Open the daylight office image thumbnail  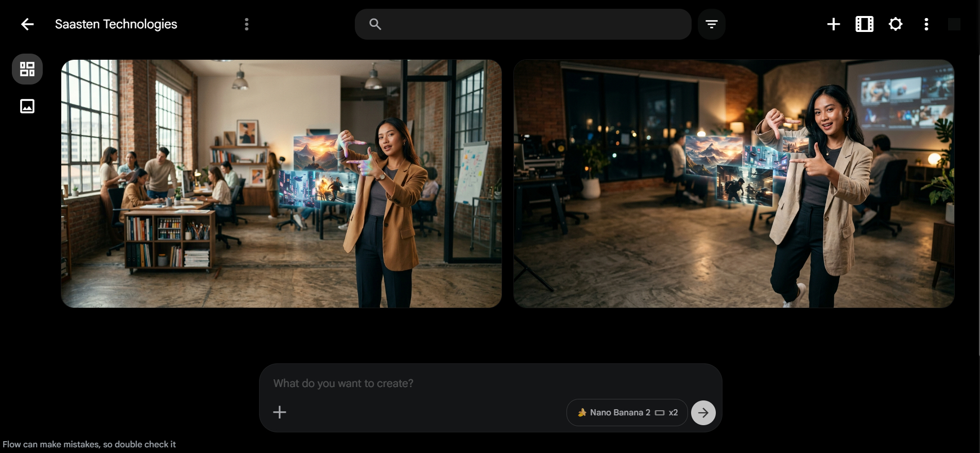281,183
